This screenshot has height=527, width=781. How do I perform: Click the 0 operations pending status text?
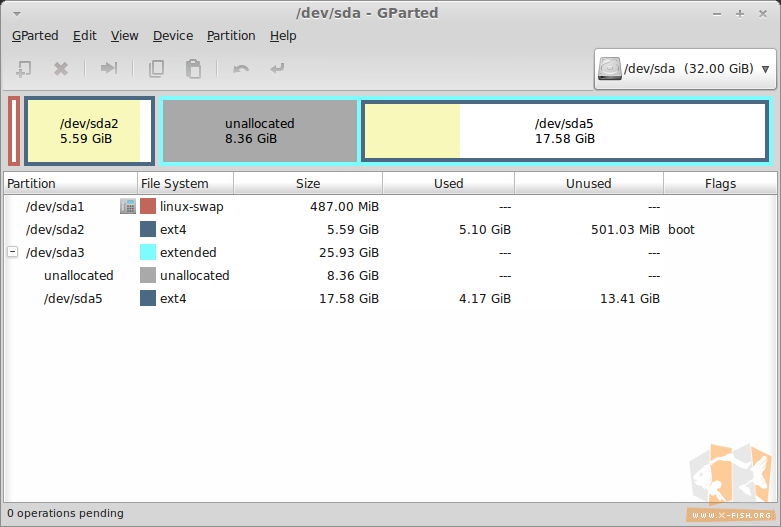coord(65,513)
